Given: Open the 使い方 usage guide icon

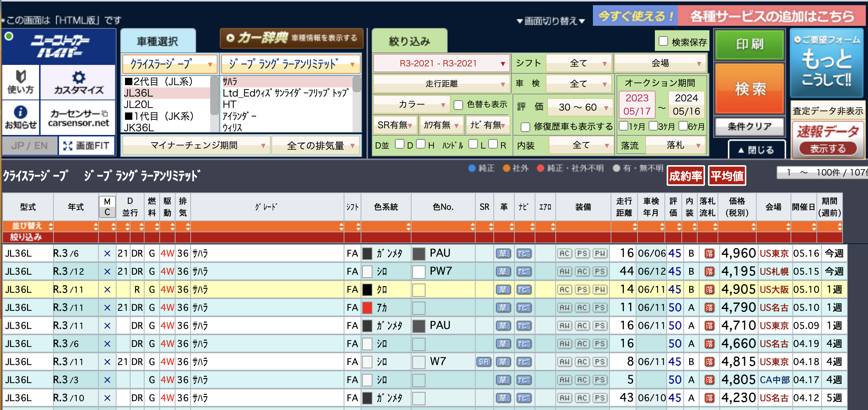Looking at the screenshot, I should [21, 82].
